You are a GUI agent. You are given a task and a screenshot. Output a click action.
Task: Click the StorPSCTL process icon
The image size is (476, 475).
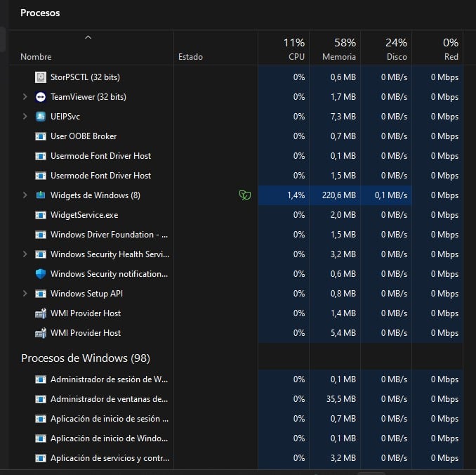click(x=41, y=77)
